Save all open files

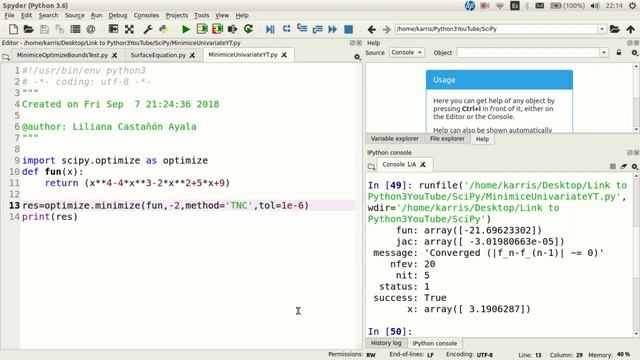(60, 29)
